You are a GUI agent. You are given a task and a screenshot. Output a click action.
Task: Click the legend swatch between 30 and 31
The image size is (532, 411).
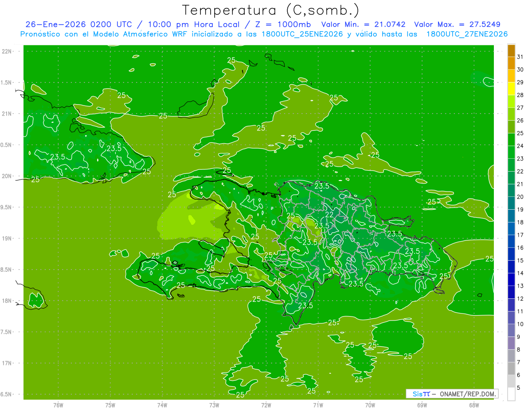(x=511, y=63)
